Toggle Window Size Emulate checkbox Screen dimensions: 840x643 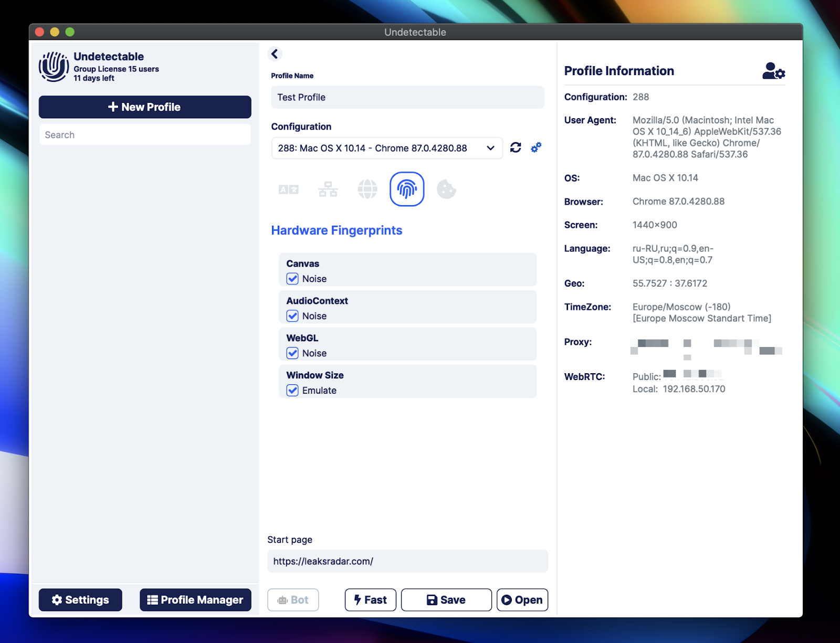pyautogui.click(x=292, y=391)
